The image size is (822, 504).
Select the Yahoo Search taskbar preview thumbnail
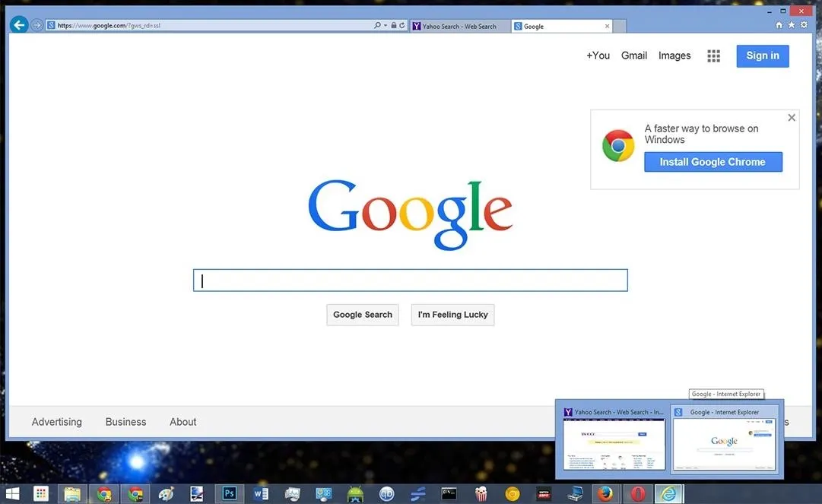pyautogui.click(x=614, y=439)
